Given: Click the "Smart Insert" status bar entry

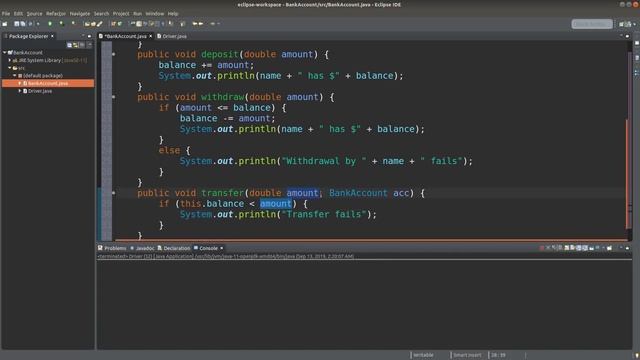Looking at the screenshot, I should coord(467,355).
